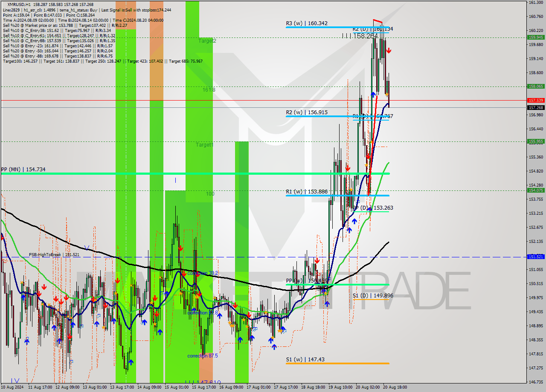Select the 'FSB-HighToBreak | 151.521' label
Image resolution: width=546 pixels, height=392 pixels.
pyautogui.click(x=54, y=255)
